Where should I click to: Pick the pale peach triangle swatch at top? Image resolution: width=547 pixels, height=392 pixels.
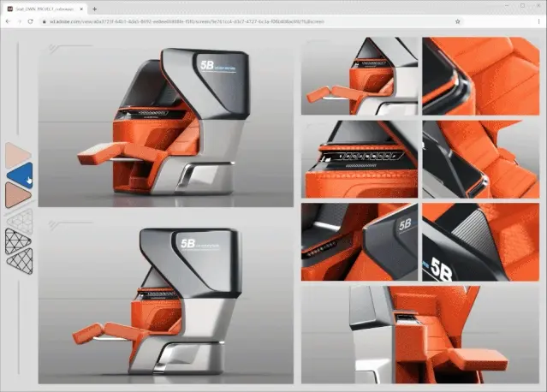click(x=17, y=155)
